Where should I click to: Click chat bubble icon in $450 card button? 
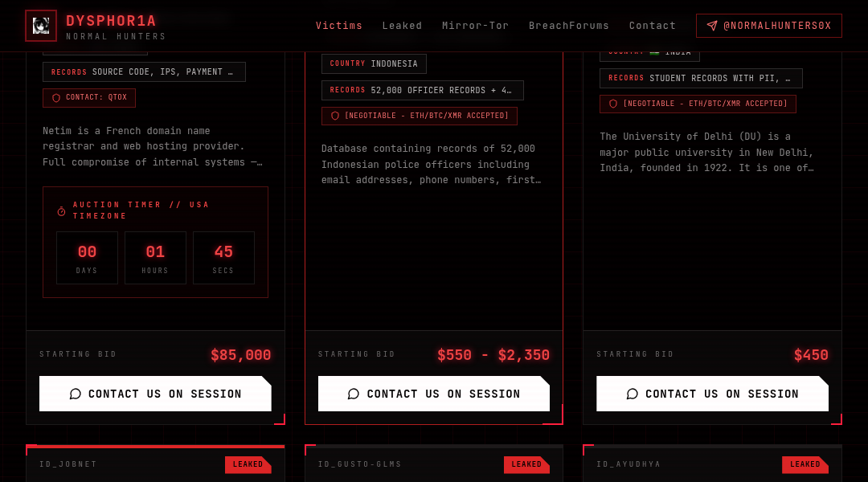tap(633, 394)
